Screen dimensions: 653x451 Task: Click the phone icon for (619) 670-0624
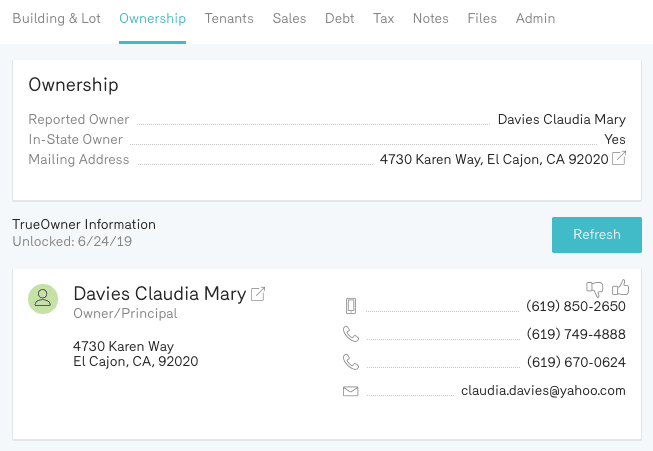tap(351, 362)
